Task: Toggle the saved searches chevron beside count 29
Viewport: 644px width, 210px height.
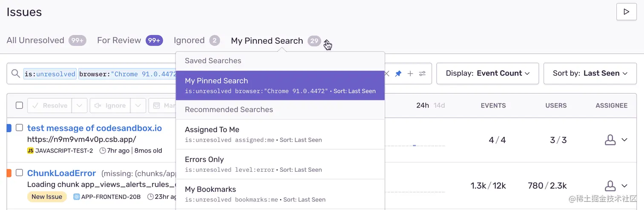Action: (x=327, y=41)
